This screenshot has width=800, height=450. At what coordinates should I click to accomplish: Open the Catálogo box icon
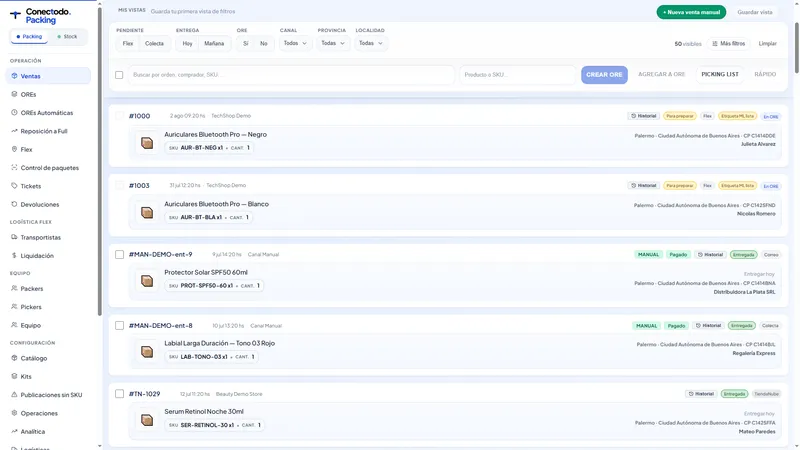[14, 358]
